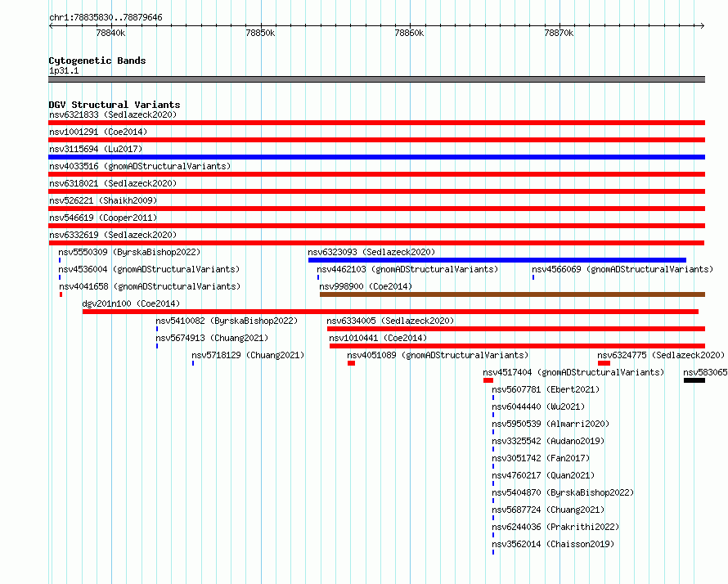728x584 pixels.
Task: Click the nsv4033516 (gnomADStructuralVariants) label
Action: pos(140,166)
